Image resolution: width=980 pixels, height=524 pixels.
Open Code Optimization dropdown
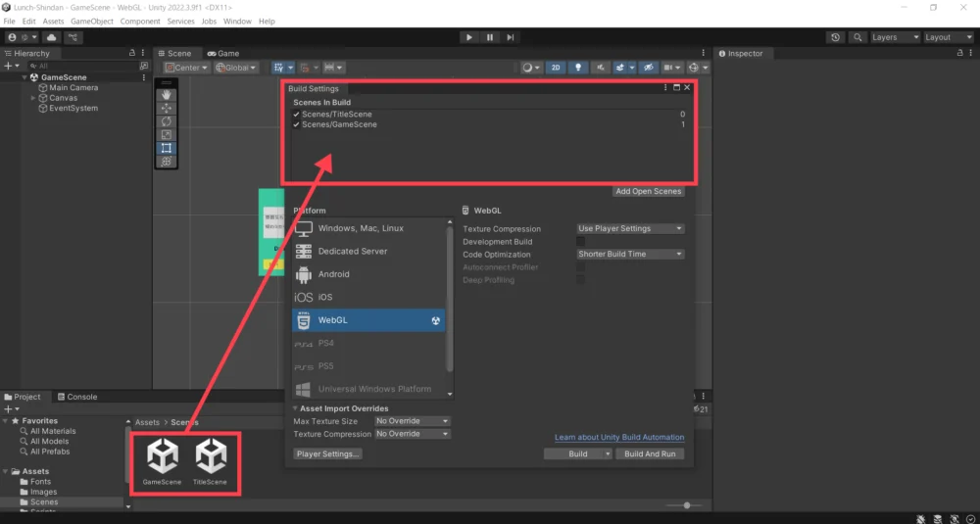[630, 255]
